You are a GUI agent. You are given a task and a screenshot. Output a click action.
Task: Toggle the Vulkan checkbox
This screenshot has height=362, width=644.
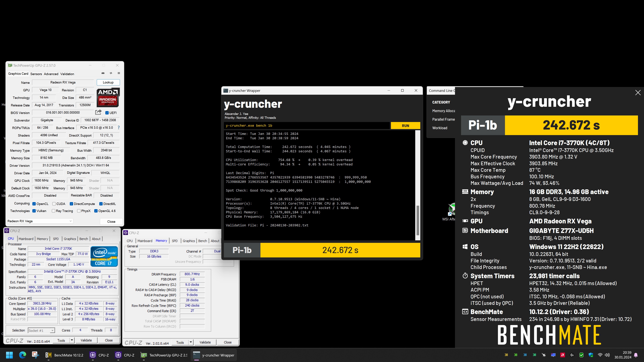(34, 211)
